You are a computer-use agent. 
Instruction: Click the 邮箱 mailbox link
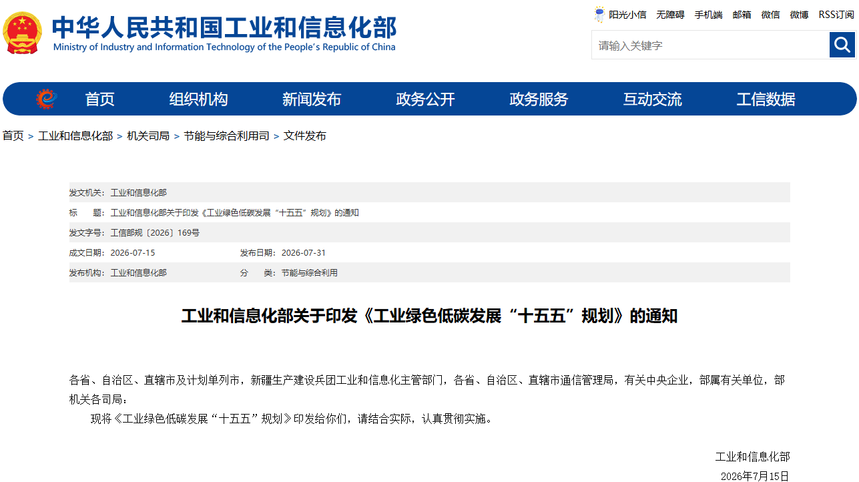click(x=742, y=15)
